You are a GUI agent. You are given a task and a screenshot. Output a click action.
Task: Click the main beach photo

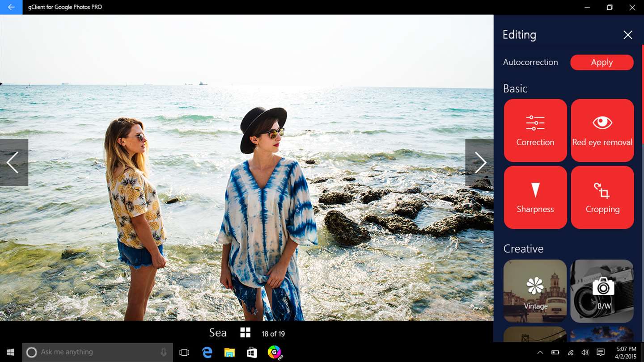tap(246, 168)
